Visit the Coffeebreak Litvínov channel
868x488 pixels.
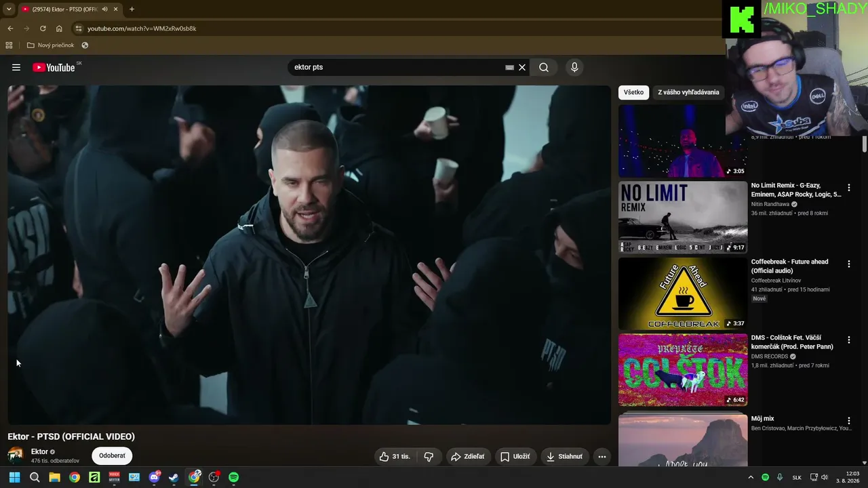[776, 281]
